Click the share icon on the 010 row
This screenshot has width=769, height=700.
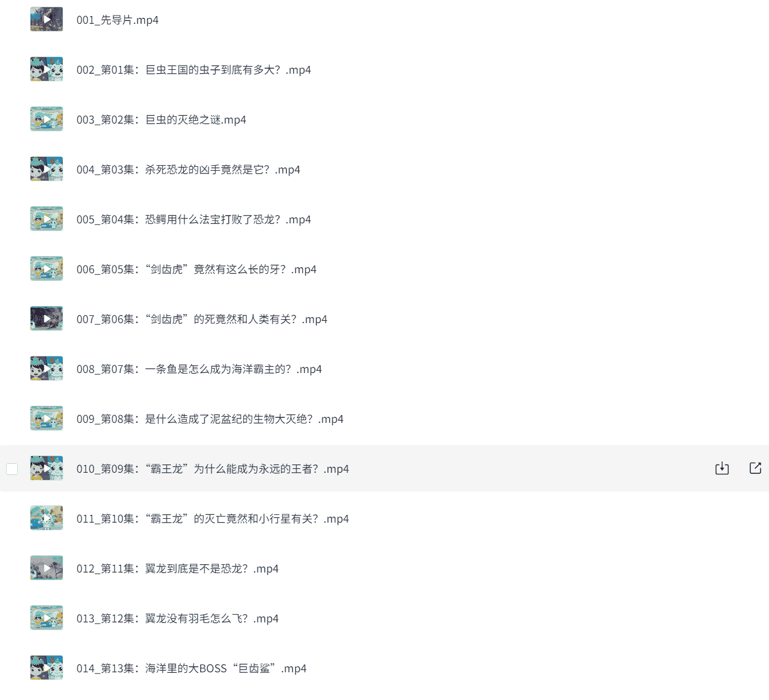pyautogui.click(x=755, y=468)
